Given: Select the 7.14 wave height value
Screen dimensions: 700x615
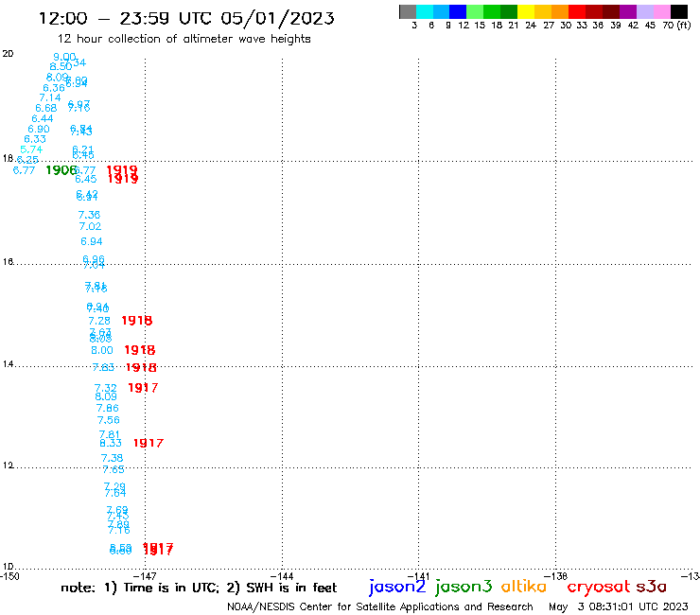Looking at the screenshot, I should click(50, 97).
